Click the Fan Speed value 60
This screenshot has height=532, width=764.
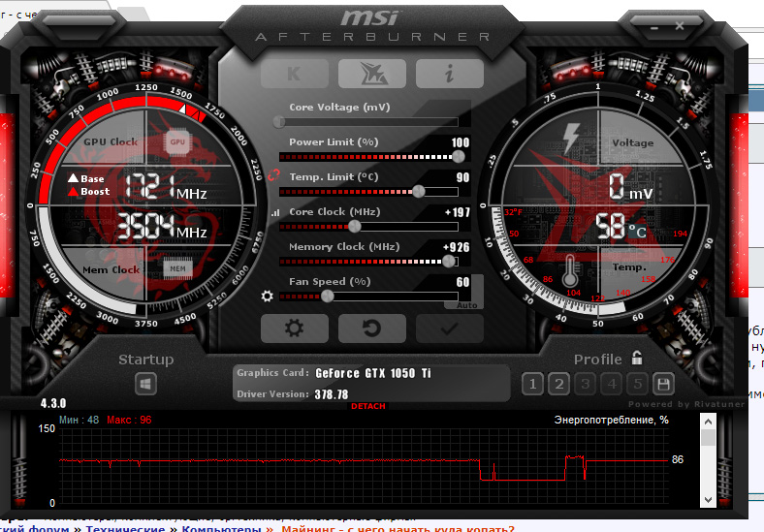click(x=462, y=282)
